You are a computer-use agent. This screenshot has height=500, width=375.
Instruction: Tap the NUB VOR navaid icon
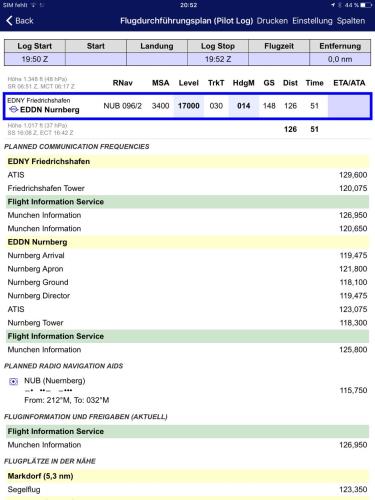click(13, 382)
